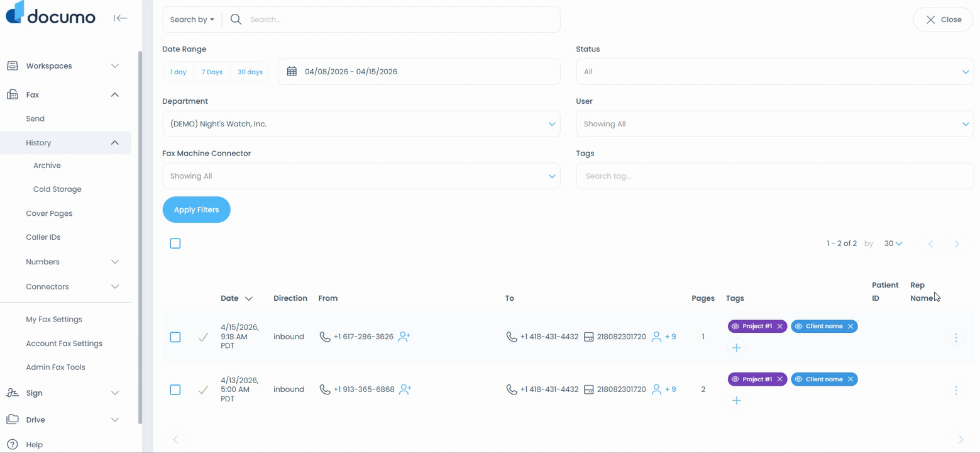Open the Department dropdown

[361, 124]
